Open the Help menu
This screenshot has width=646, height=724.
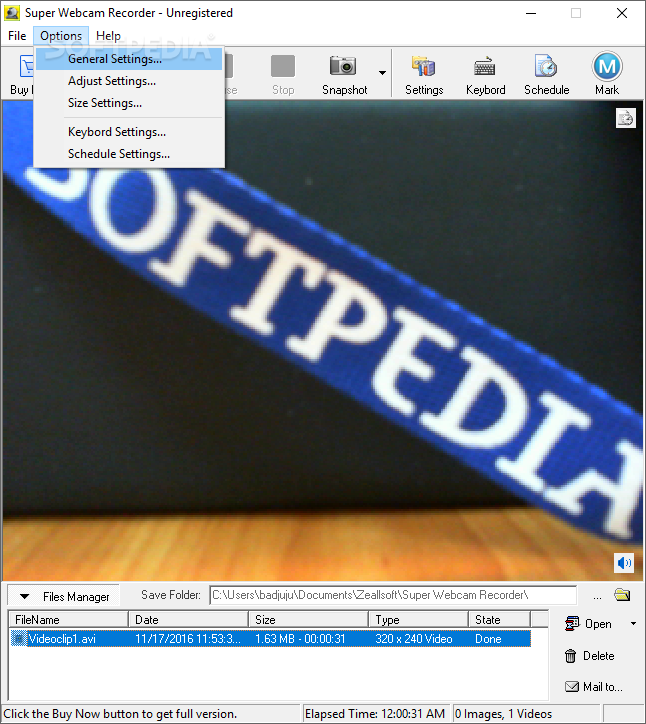pos(108,36)
